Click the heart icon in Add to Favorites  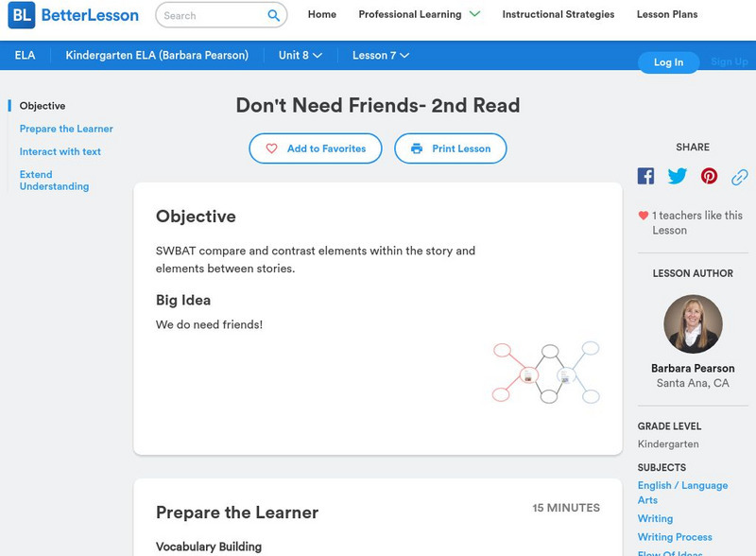271,148
